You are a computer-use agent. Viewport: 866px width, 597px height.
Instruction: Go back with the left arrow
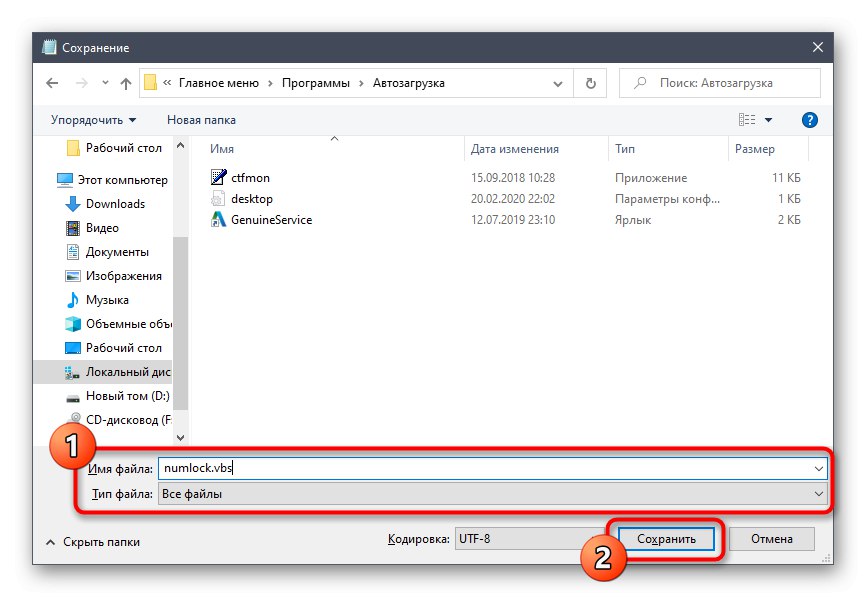[52, 83]
